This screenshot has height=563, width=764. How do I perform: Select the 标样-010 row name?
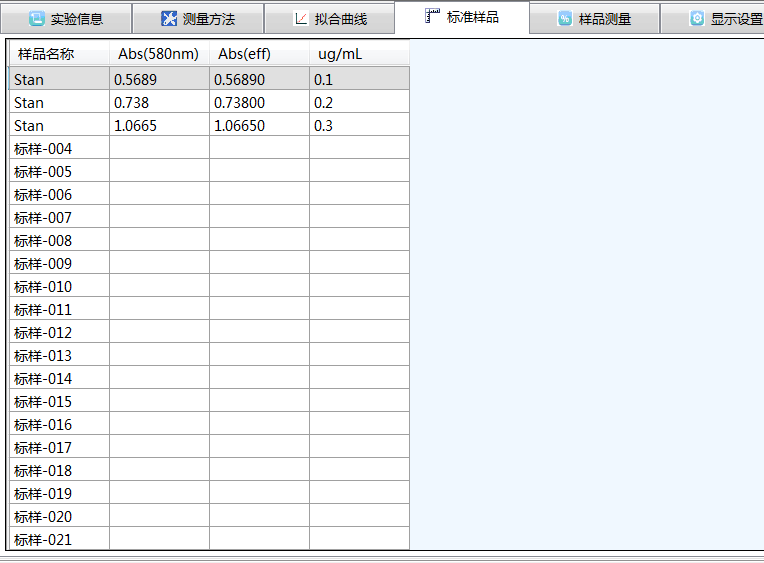pyautogui.click(x=58, y=286)
